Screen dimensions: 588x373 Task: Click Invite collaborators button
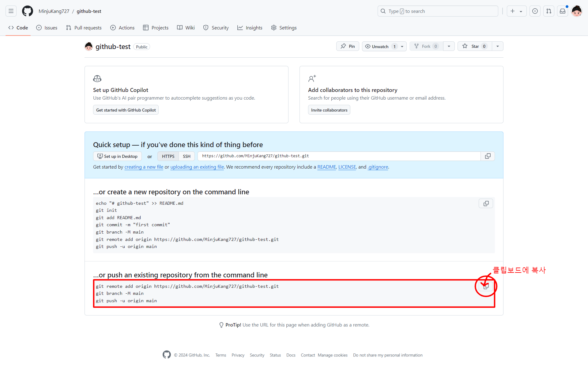click(329, 110)
